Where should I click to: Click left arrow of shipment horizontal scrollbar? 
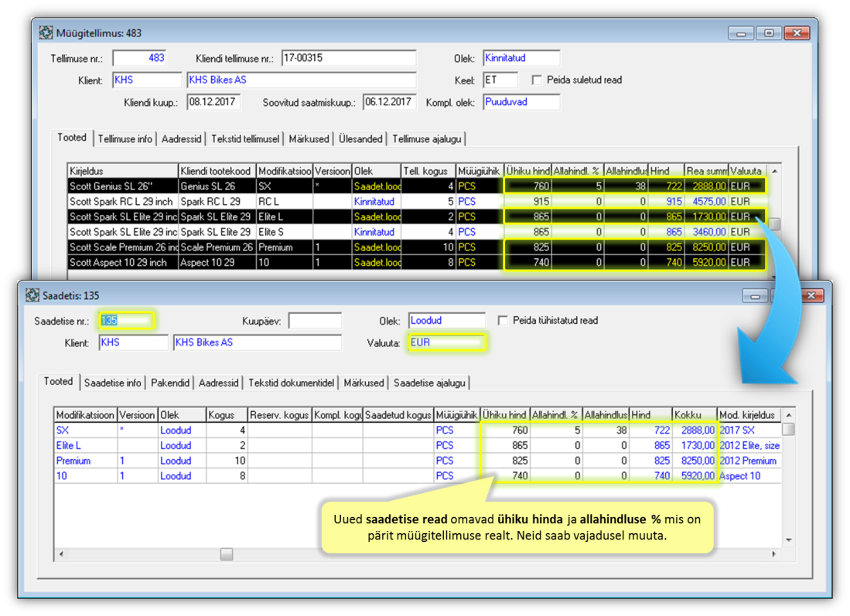click(61, 554)
